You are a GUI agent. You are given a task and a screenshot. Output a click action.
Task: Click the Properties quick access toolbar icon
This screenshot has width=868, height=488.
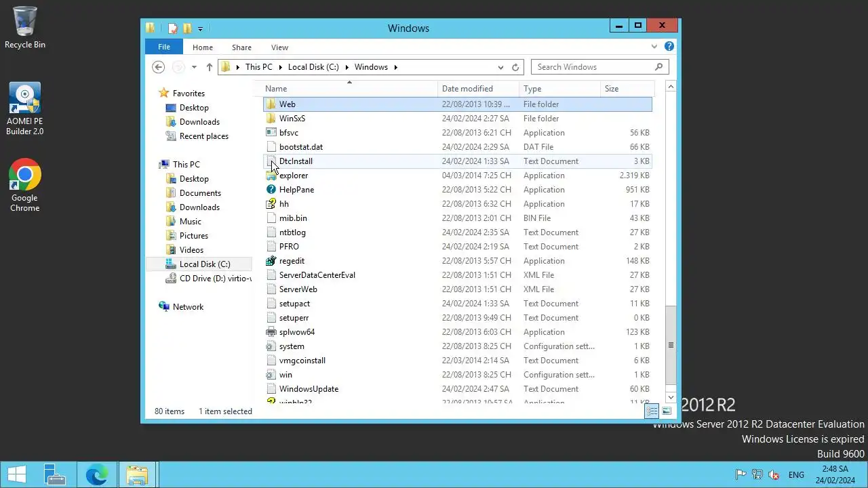click(x=173, y=28)
